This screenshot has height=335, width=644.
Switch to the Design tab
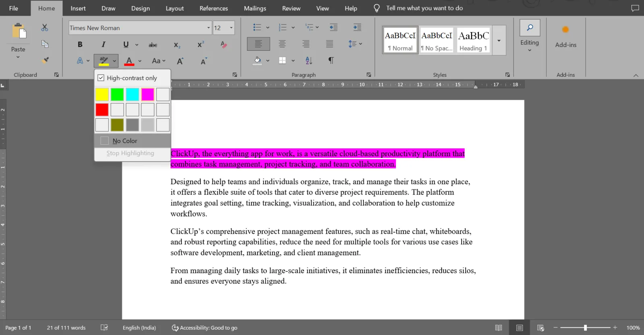140,8
